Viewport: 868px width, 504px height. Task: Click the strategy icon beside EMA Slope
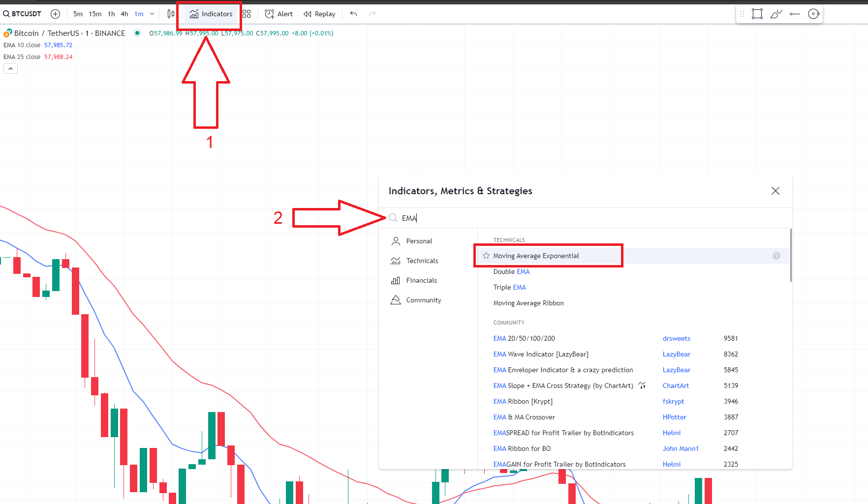tap(642, 385)
